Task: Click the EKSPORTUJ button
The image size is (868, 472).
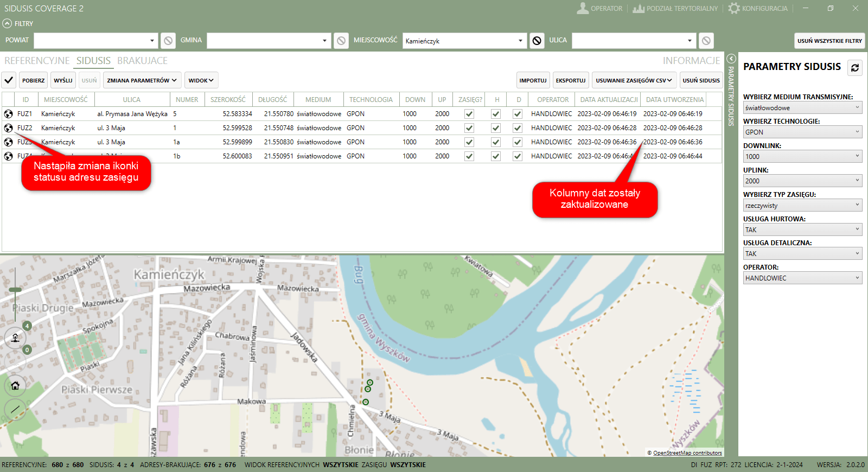Action: (570, 80)
